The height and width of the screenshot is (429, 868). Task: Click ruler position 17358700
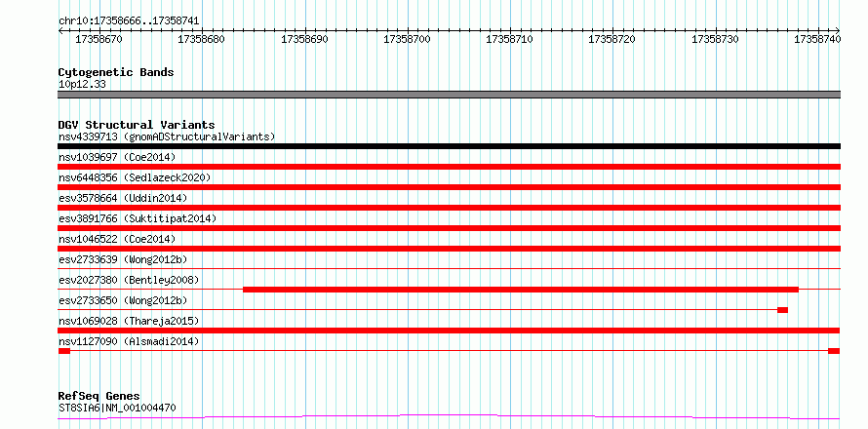click(408, 39)
